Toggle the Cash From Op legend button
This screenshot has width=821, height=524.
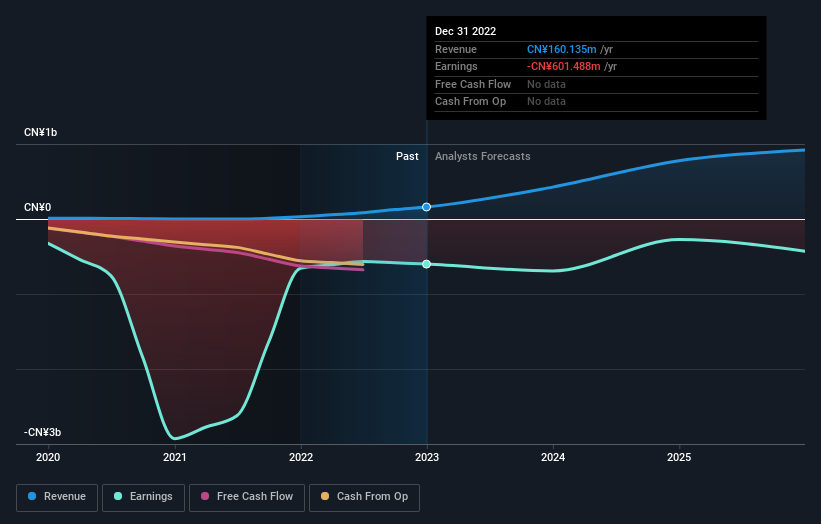364,497
